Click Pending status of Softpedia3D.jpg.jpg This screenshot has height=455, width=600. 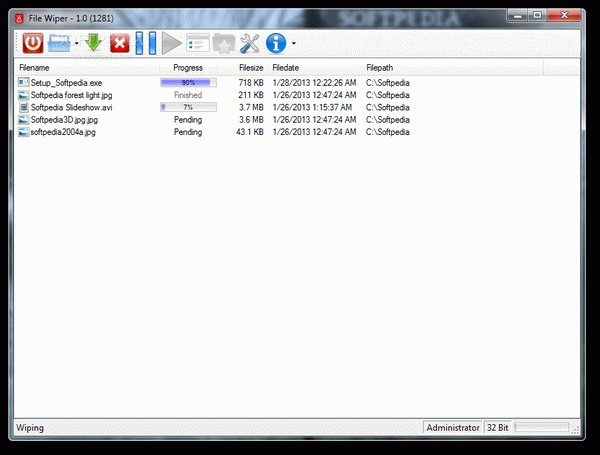[188, 120]
